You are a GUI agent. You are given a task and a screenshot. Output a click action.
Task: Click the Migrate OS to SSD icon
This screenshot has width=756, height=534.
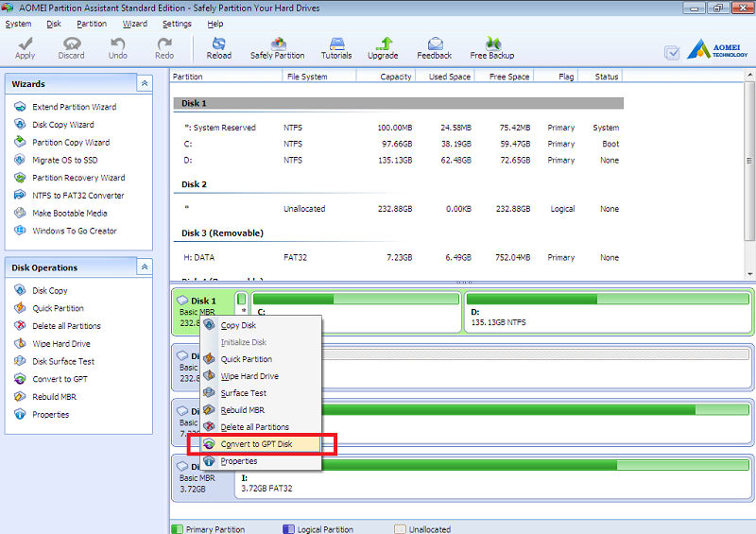click(20, 160)
